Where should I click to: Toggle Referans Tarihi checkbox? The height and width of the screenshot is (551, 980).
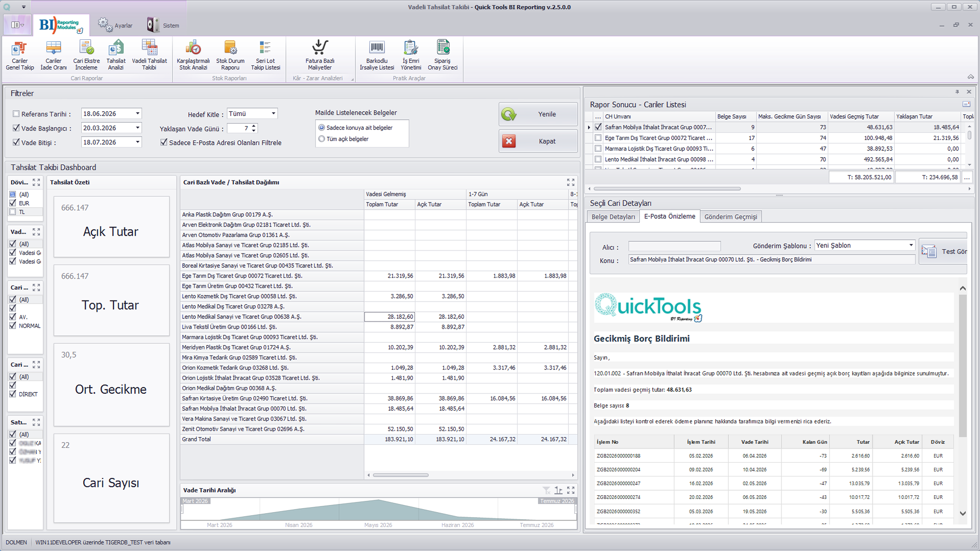click(16, 114)
